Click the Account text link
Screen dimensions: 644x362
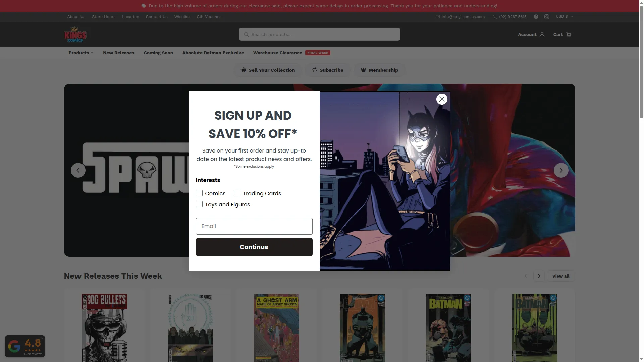pos(527,34)
